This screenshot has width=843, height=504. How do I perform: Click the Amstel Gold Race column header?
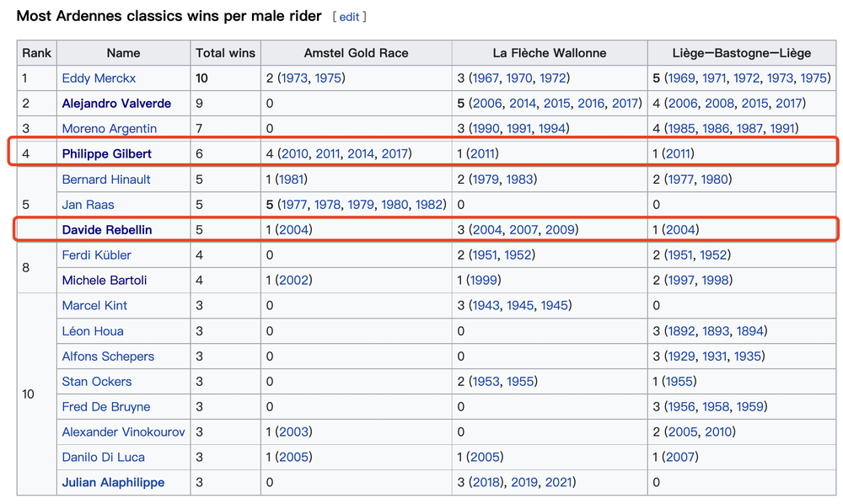tap(356, 52)
